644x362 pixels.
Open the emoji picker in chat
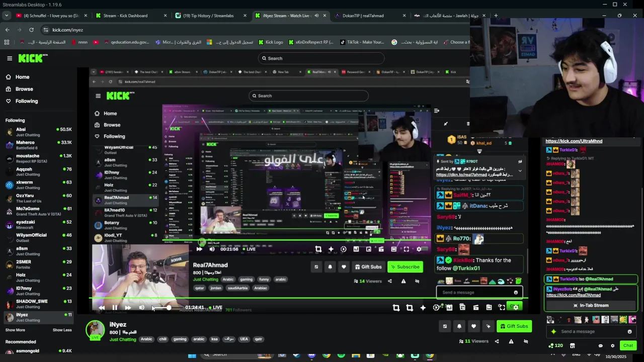[629, 332]
